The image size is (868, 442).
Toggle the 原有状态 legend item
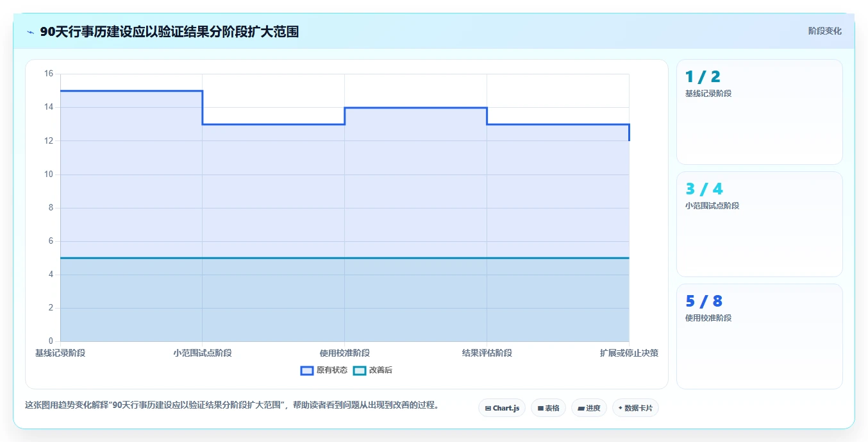coord(324,370)
